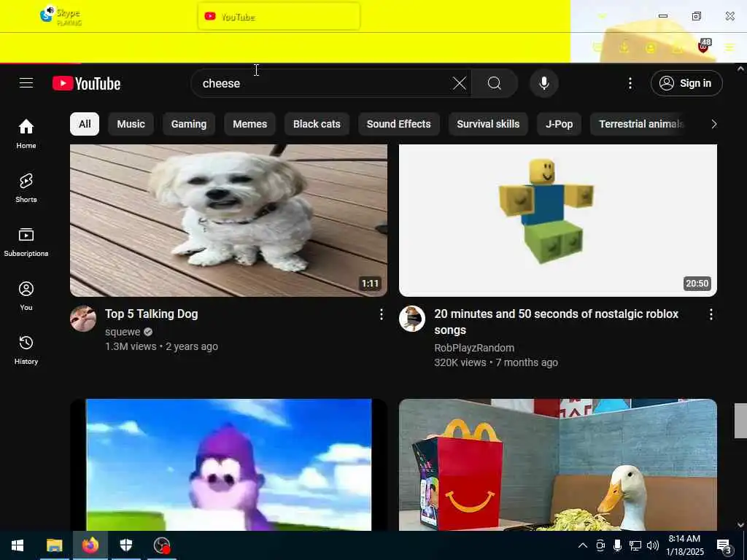
Task: Play the Roblox noob video thumbnail
Action: coord(558,220)
